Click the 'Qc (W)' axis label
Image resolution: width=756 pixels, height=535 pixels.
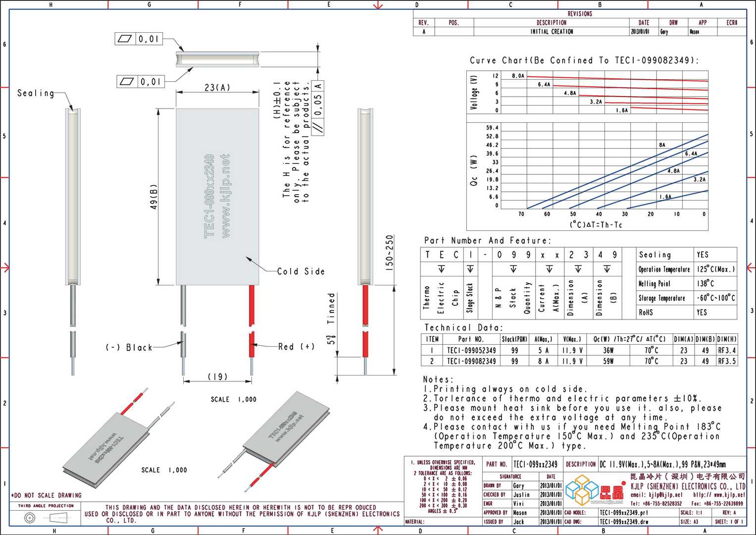[x=474, y=171]
